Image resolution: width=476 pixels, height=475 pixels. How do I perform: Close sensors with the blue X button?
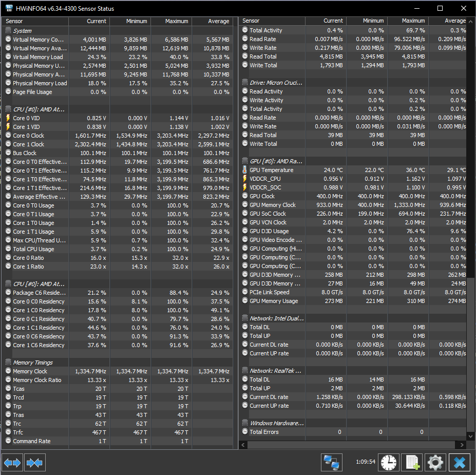pos(459,462)
